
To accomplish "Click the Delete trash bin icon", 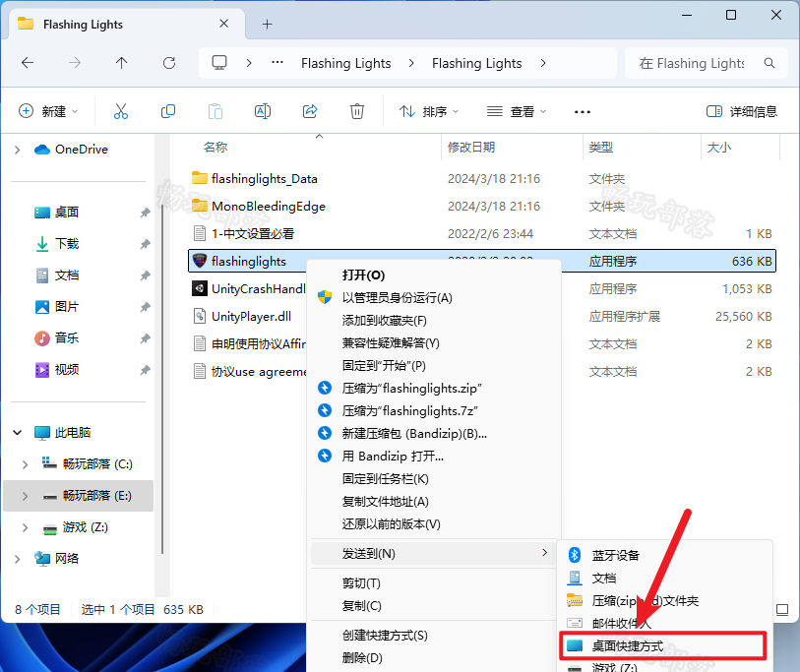I will (x=357, y=111).
